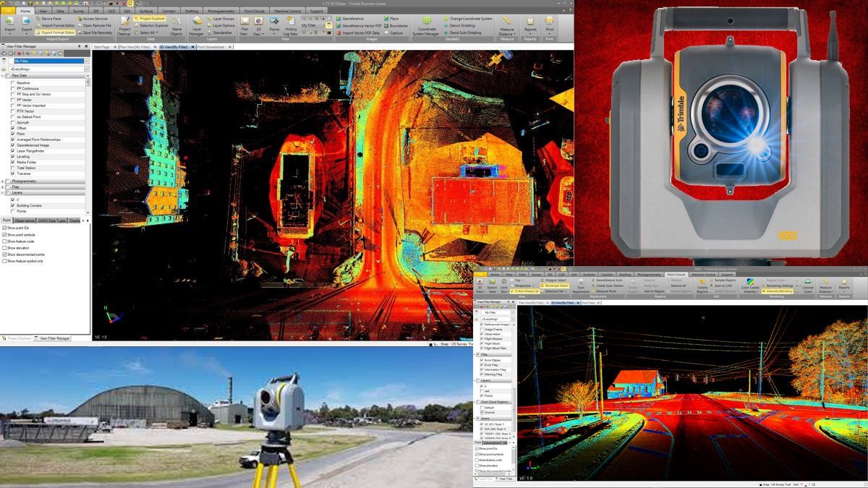Toggle the Total Station checkbox

[x=12, y=168]
